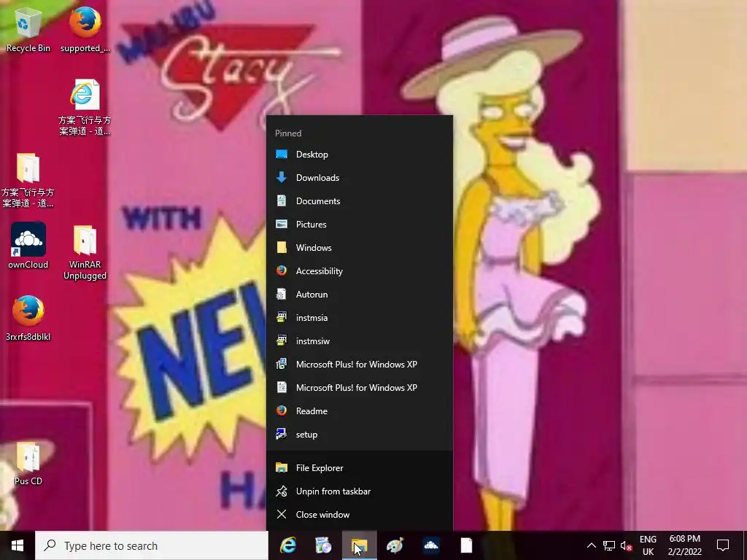Click the Type here to search box
Image resolution: width=747 pixels, height=560 pixels.
tap(152, 545)
